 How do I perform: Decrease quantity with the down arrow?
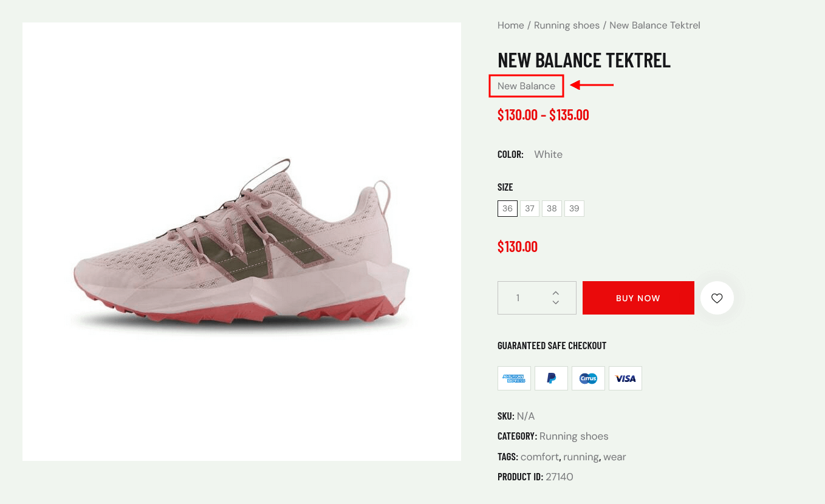555,302
